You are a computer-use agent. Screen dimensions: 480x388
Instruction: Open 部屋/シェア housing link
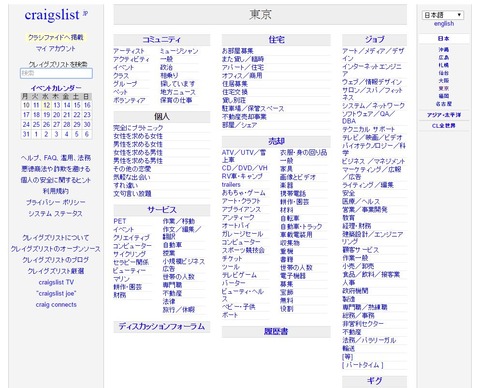pos(240,125)
